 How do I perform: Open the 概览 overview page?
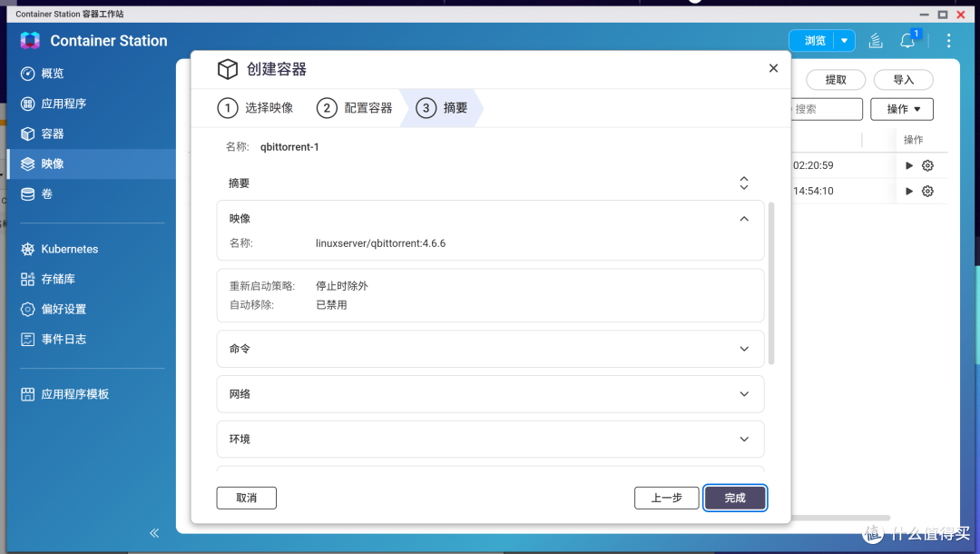tap(92, 74)
